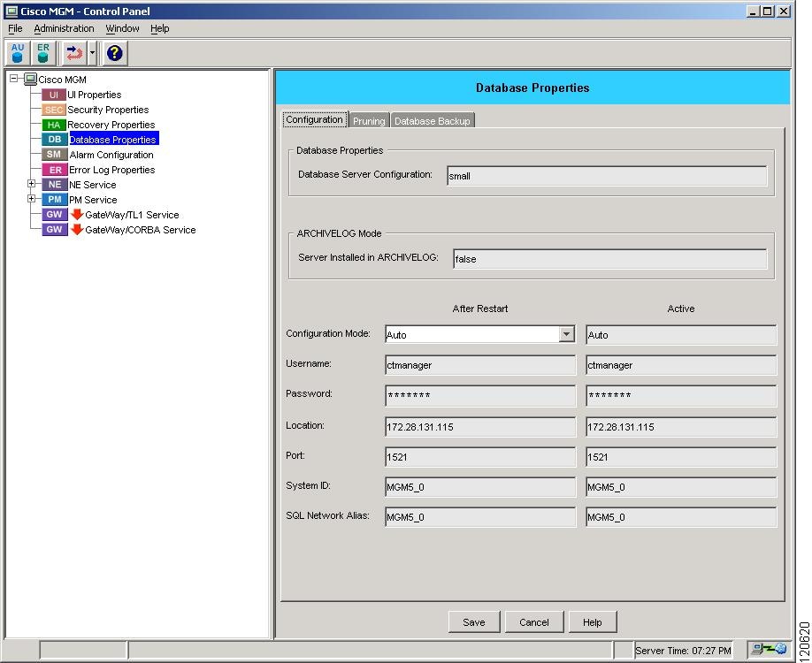Click the Configuration Mode combo box showing Auto
The image size is (812, 663).
coord(479,334)
